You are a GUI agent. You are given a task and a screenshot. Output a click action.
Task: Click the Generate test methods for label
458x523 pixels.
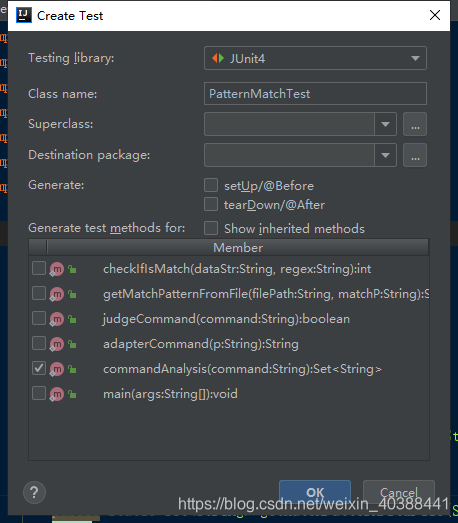point(107,228)
